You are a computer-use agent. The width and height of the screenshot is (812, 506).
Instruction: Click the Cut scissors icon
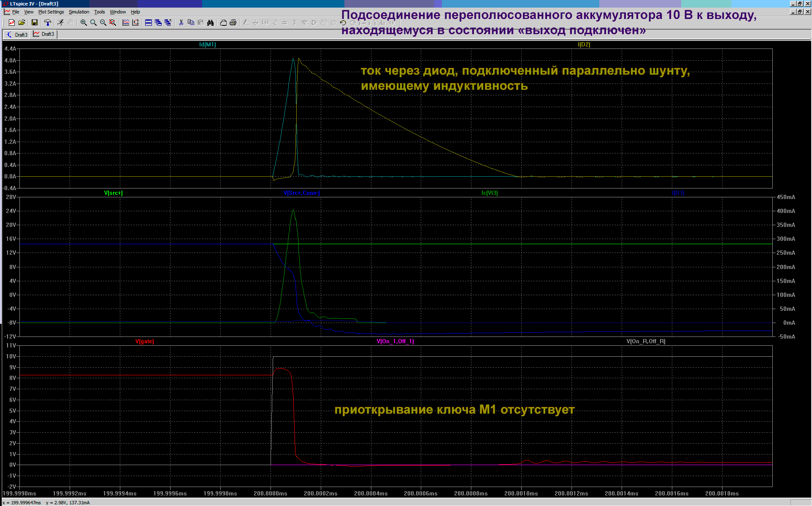[x=181, y=22]
